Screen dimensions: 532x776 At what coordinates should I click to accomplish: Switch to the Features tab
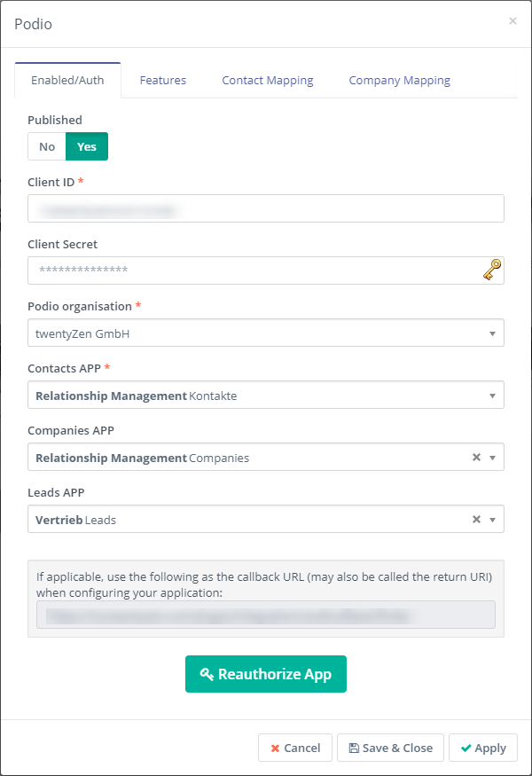[x=163, y=80]
